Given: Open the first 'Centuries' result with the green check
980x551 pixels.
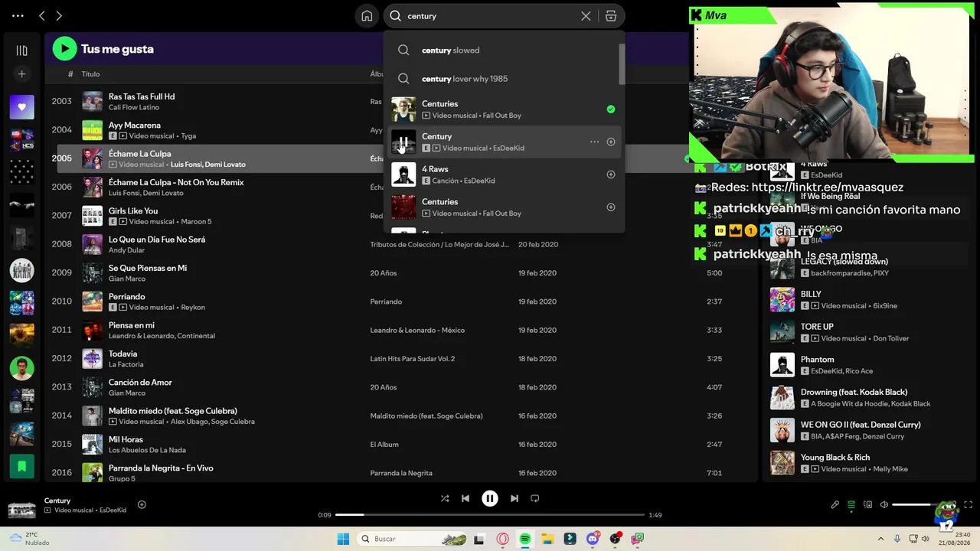Looking at the screenshot, I should (x=504, y=109).
